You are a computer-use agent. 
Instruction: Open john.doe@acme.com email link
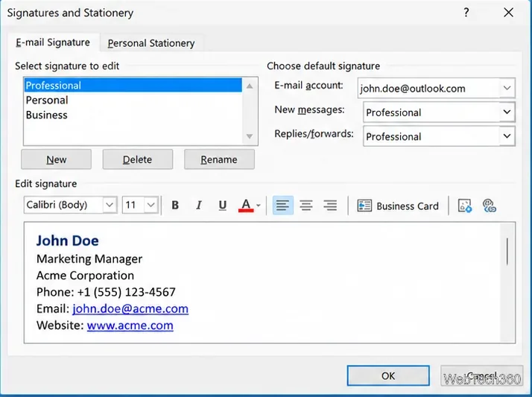(130, 309)
